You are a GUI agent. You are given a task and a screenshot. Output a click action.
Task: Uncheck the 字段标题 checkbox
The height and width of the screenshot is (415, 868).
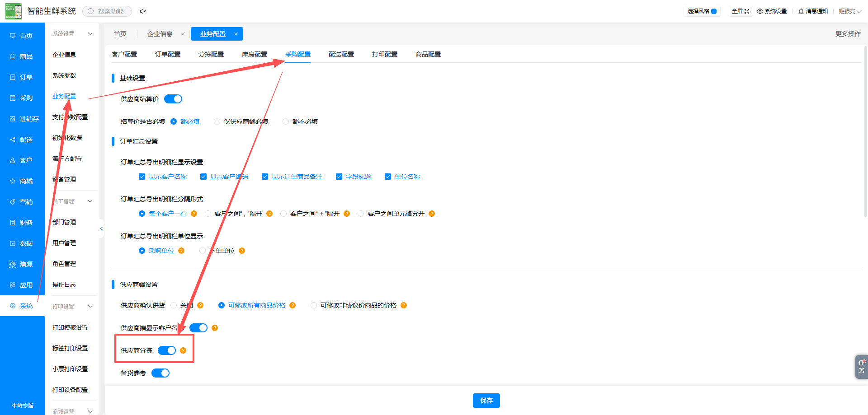pos(339,177)
